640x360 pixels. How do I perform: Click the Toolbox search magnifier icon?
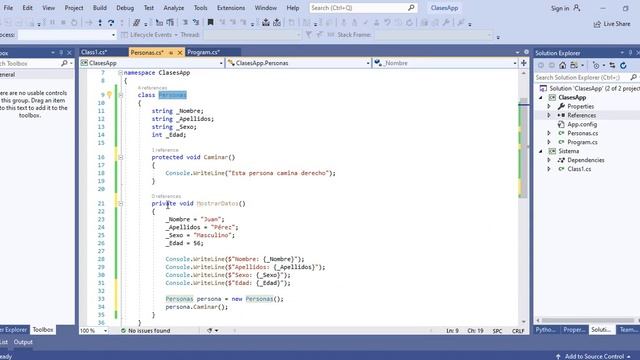64,63
